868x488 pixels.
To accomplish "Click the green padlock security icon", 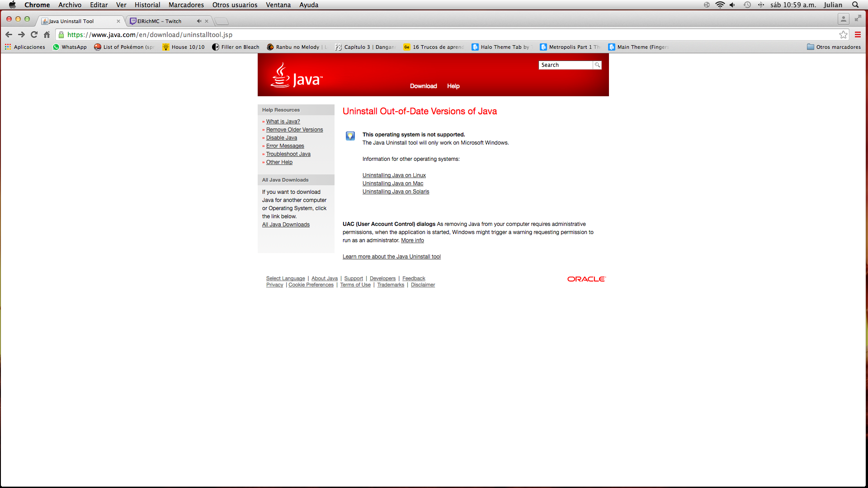I will [61, 35].
